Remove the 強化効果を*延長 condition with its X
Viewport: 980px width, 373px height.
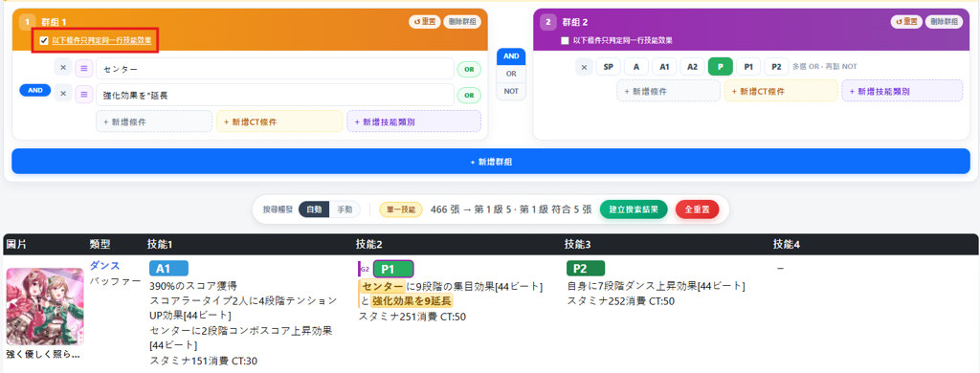tap(63, 95)
